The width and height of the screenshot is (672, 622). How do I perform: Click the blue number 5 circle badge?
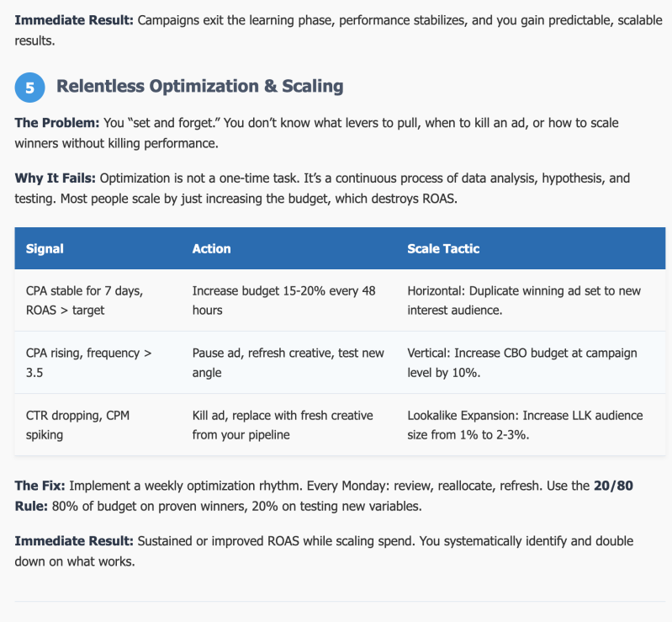pos(29,88)
